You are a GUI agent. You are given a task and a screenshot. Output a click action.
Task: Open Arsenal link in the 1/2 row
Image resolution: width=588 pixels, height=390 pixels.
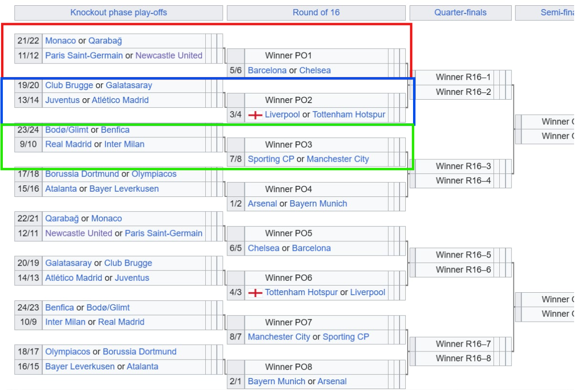pyautogui.click(x=262, y=204)
